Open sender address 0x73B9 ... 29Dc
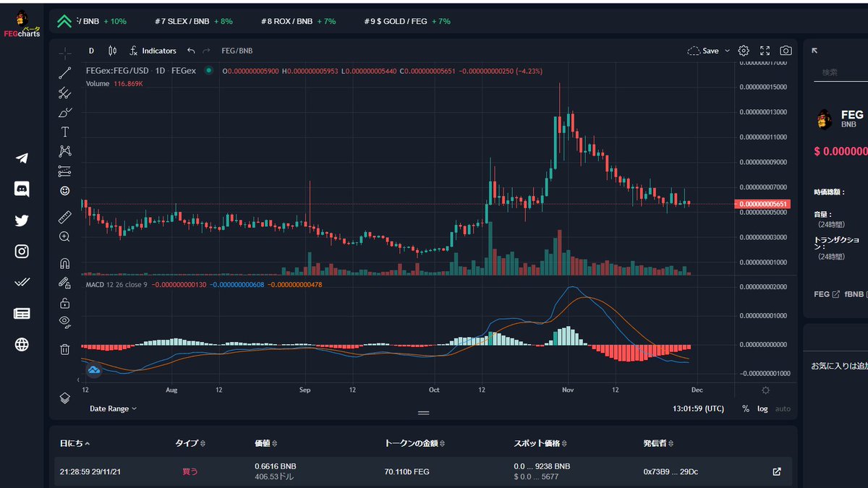868x488 pixels. [672, 471]
